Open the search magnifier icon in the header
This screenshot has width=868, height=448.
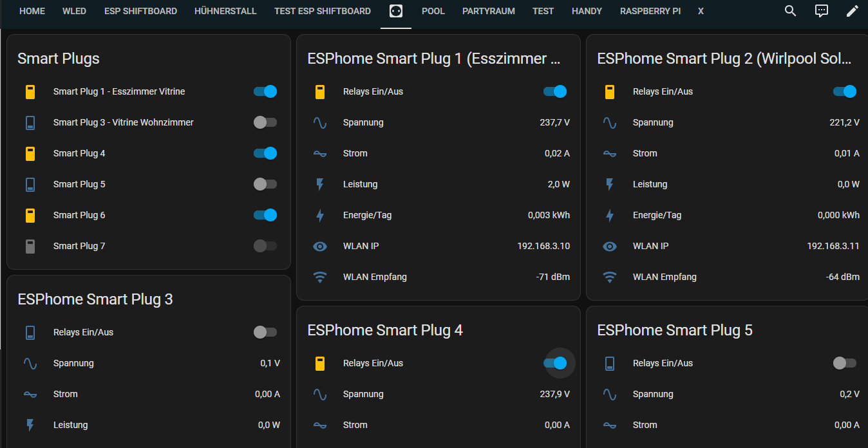[790, 11]
